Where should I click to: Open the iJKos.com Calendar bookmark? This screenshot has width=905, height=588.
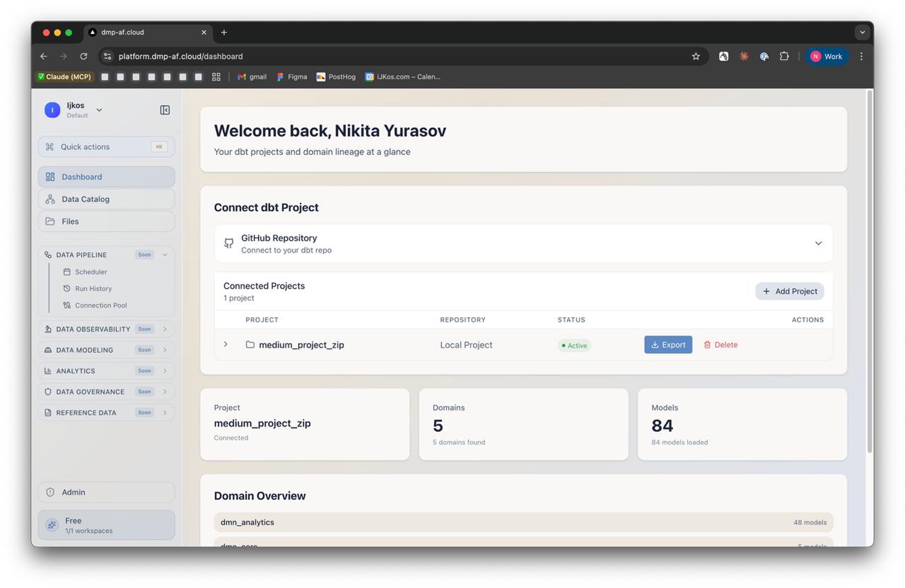(x=403, y=77)
